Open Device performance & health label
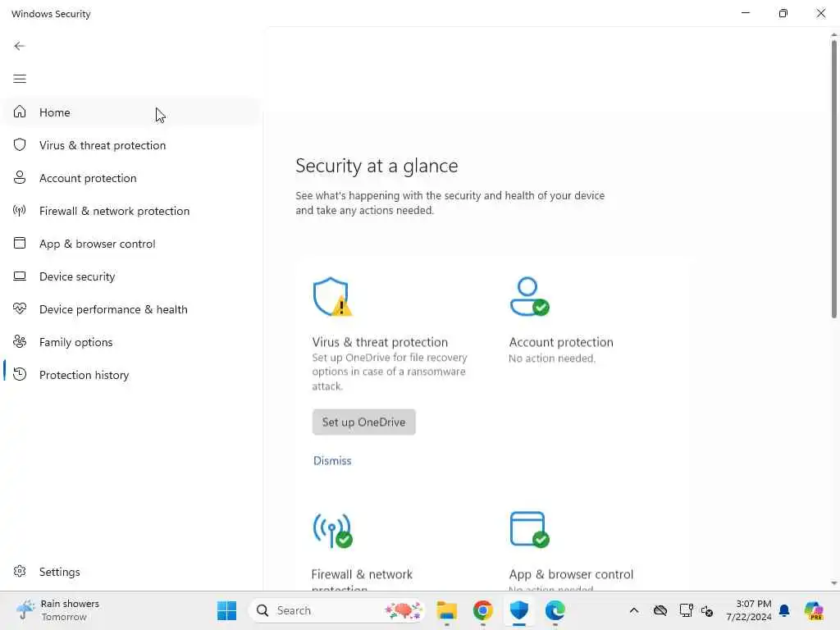The image size is (840, 630). pyautogui.click(x=113, y=309)
